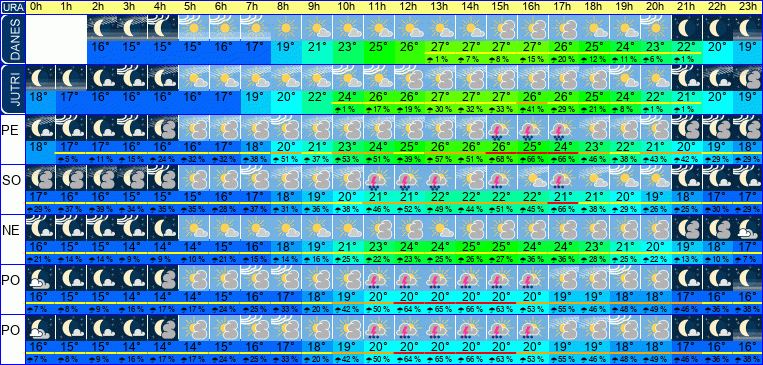Select the SO day row label
Screen dimensions: 763x365
pos(11,180)
